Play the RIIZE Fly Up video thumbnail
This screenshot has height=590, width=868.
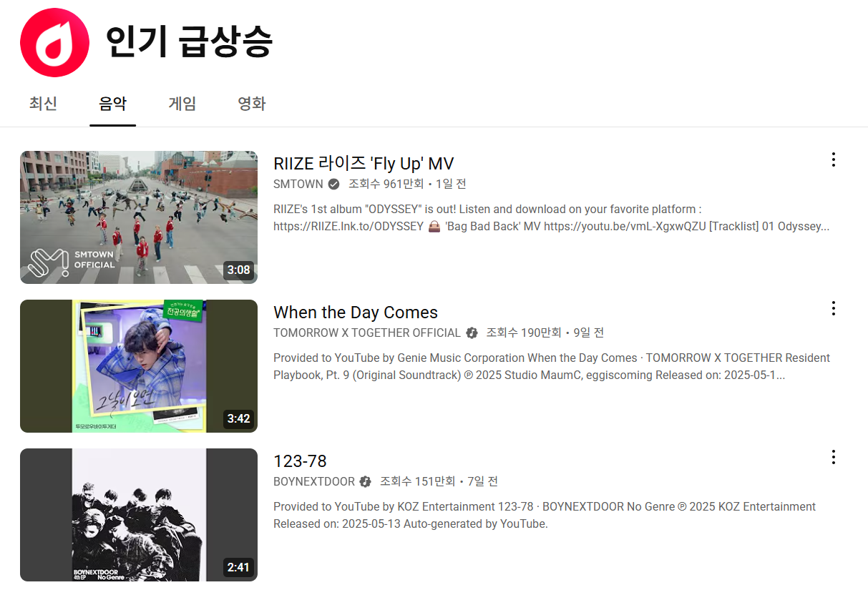138,217
